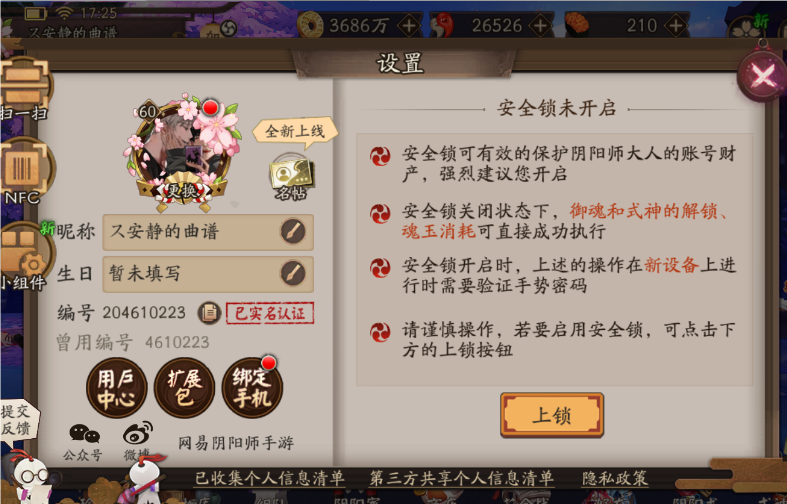Open 已收集个人信息清单 link

270,478
